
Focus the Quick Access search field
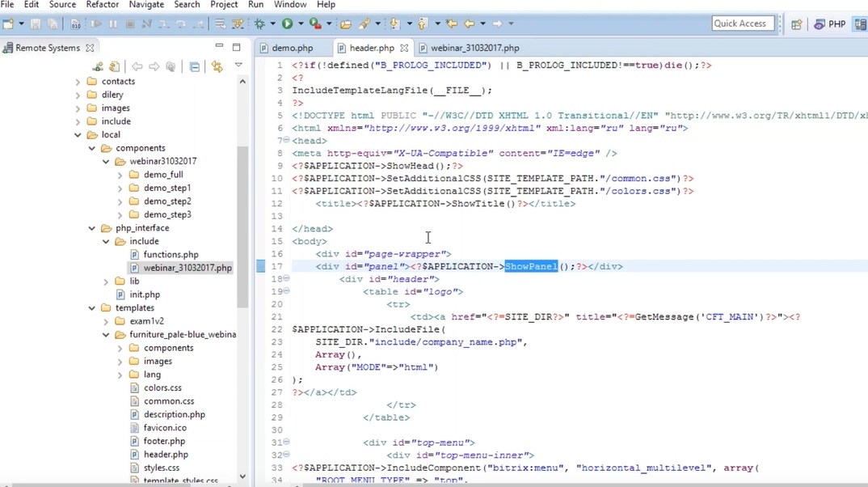point(743,23)
